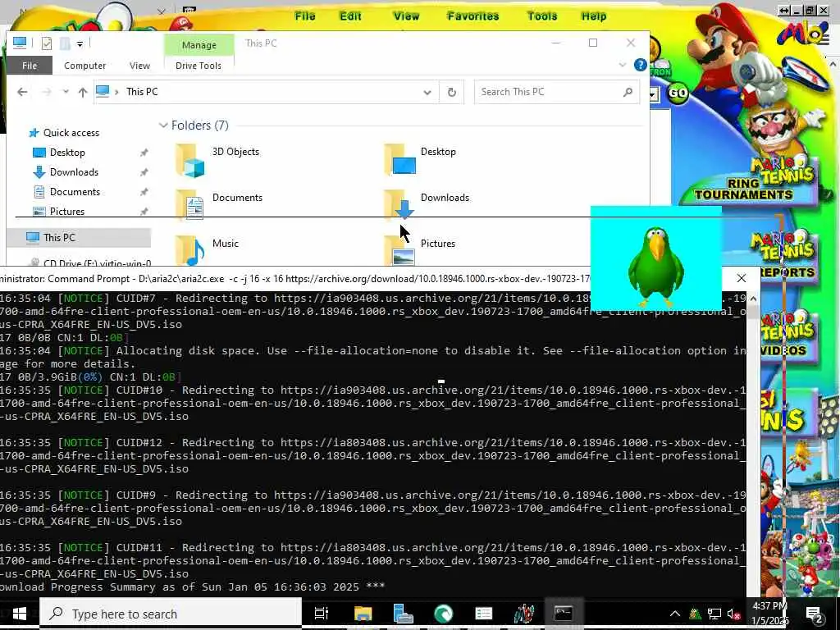This screenshot has width=840, height=630.
Task: Click the New folder quick access icon
Action: [65, 43]
